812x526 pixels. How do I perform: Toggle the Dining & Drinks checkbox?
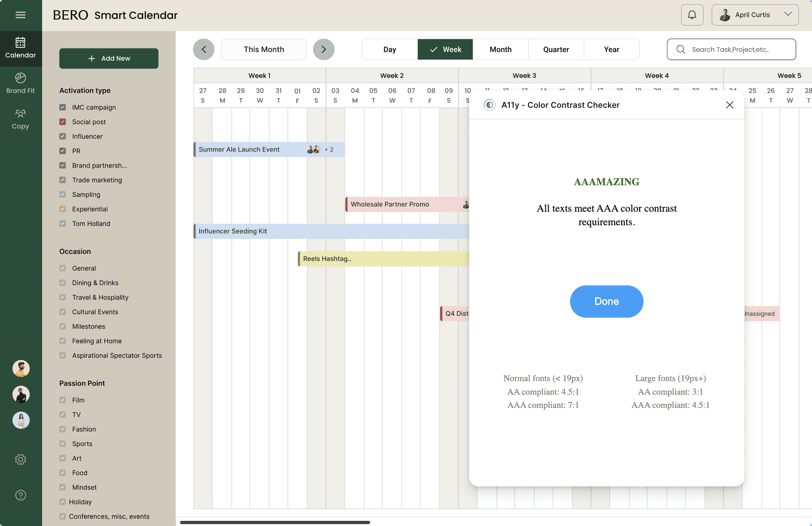click(x=63, y=283)
